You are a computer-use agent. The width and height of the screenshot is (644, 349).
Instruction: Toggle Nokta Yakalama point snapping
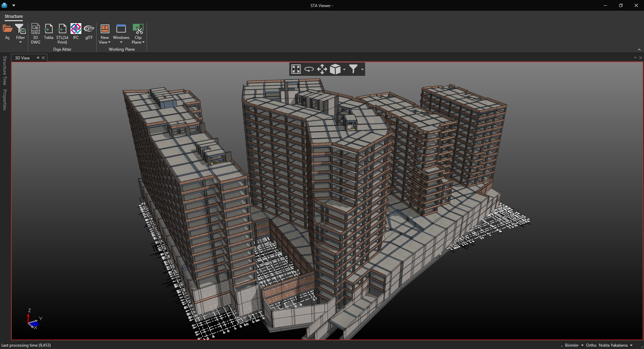click(x=613, y=345)
